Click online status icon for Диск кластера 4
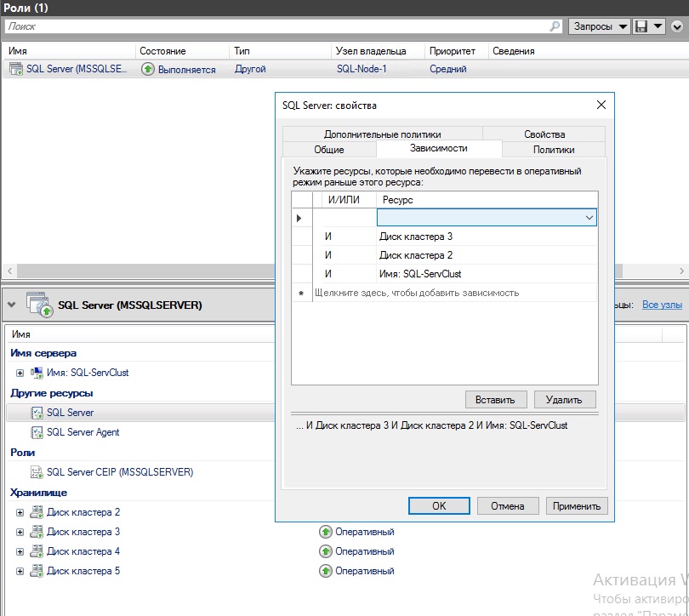Screen dimensions: 689x616 [326, 551]
